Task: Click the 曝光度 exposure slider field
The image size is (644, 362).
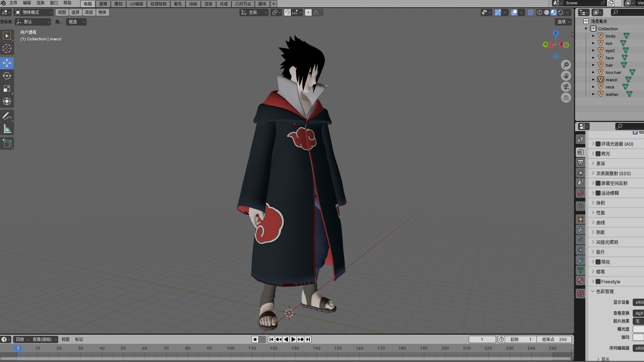Action: 638,329
